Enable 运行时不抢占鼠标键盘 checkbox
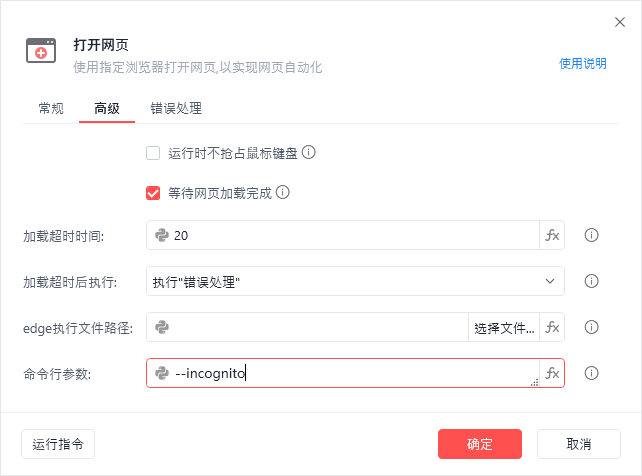The image size is (642, 476). click(153, 153)
